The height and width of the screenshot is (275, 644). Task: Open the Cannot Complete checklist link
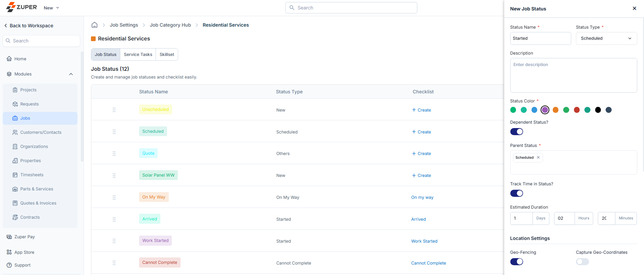(x=428, y=263)
